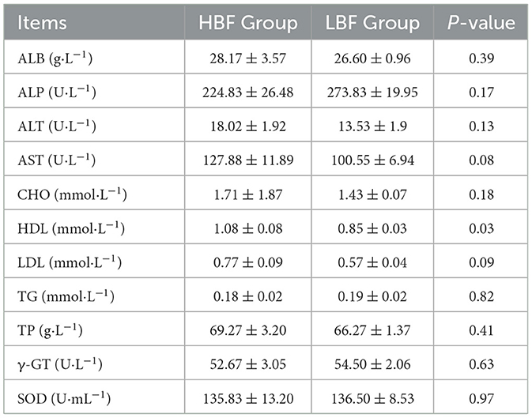
Task: Click the γ-GT row label
Action: tap(58, 363)
